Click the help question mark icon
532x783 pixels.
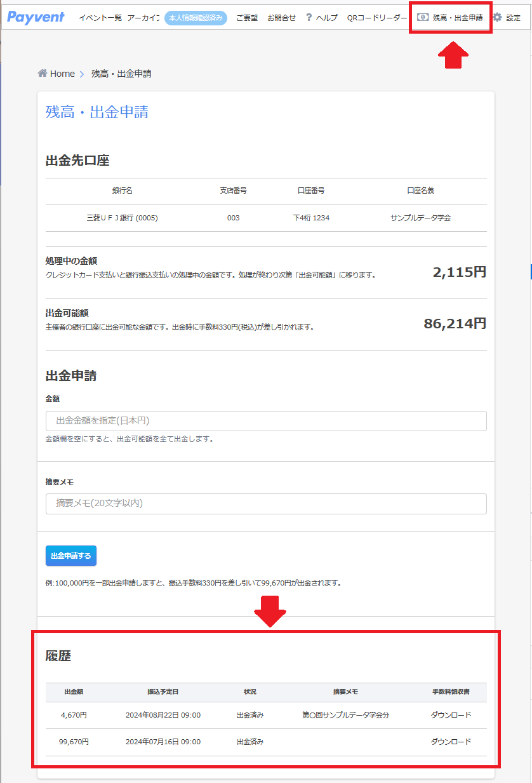[309, 17]
